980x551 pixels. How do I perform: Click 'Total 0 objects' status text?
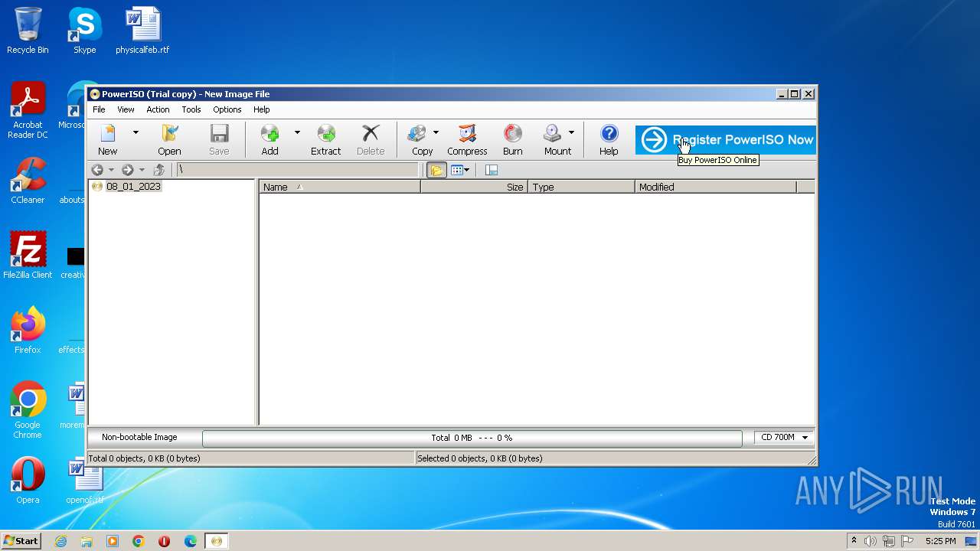(144, 458)
